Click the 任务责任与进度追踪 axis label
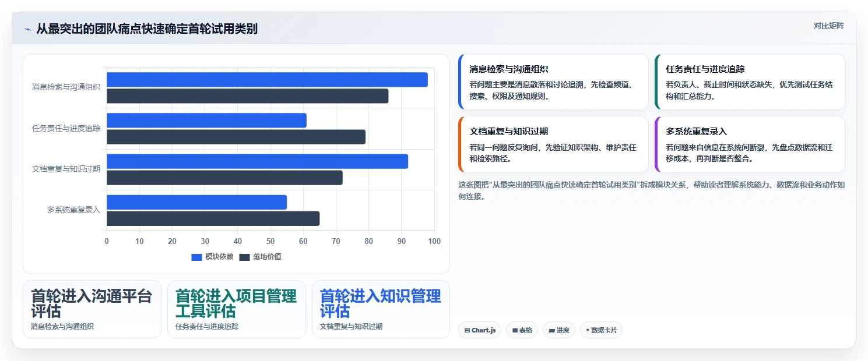 point(66,128)
